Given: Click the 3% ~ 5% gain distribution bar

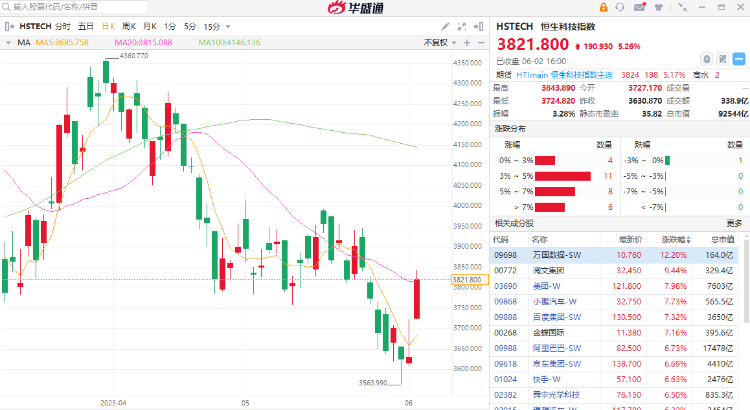Looking at the screenshot, I should tap(563, 176).
